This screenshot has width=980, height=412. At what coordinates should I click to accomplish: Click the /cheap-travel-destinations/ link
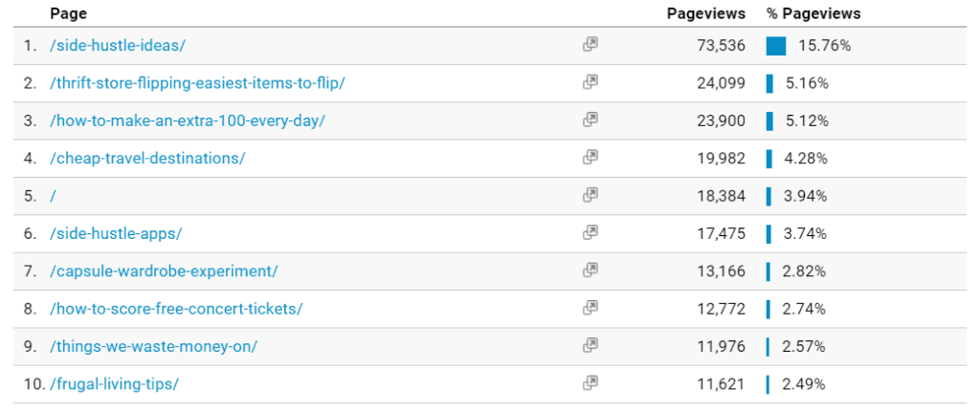pyautogui.click(x=147, y=159)
